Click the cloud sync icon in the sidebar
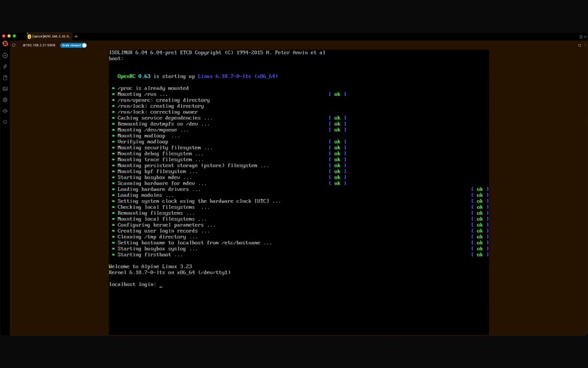This screenshot has width=588, height=368. (5, 111)
